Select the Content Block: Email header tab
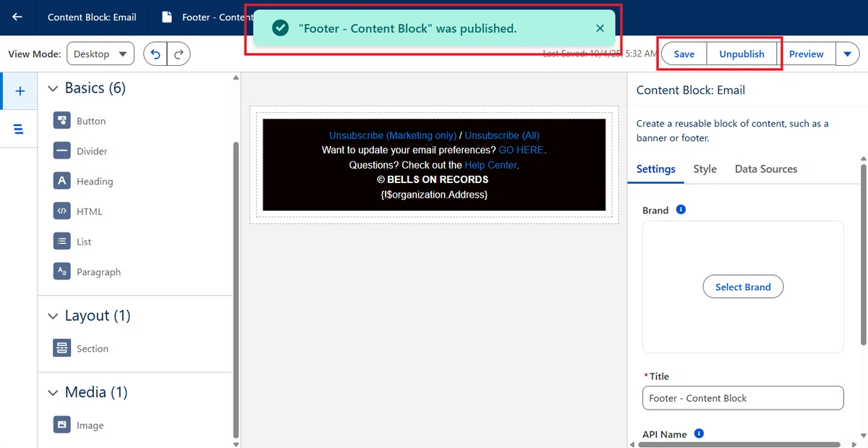The width and height of the screenshot is (868, 448). (x=92, y=17)
